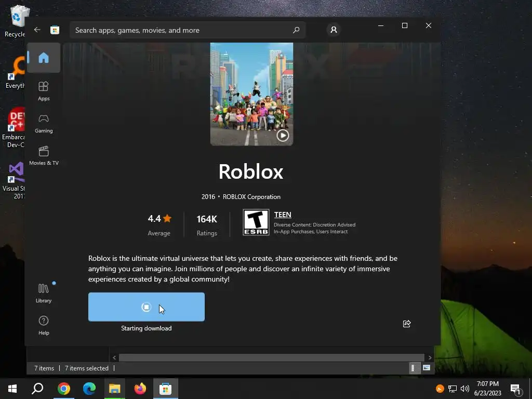The image size is (532, 399).
Task: Select the Embarcadero Dev-C++ desktop shortcut
Action: point(14,128)
